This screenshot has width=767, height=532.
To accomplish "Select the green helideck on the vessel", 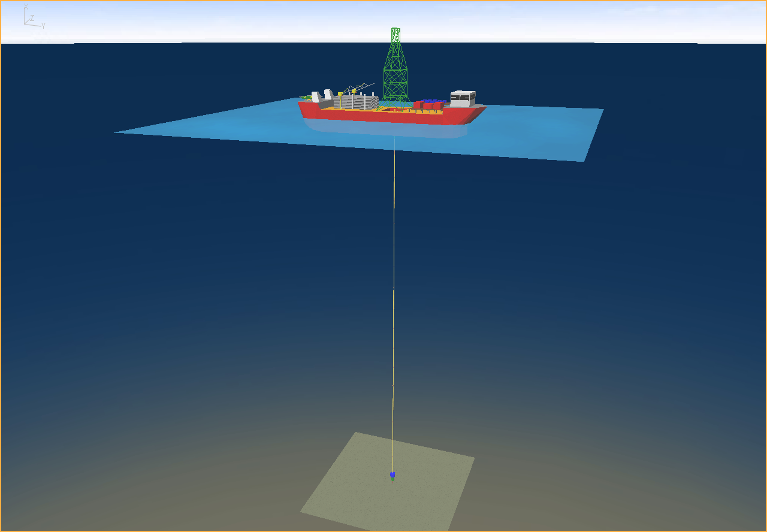I will tap(306, 97).
